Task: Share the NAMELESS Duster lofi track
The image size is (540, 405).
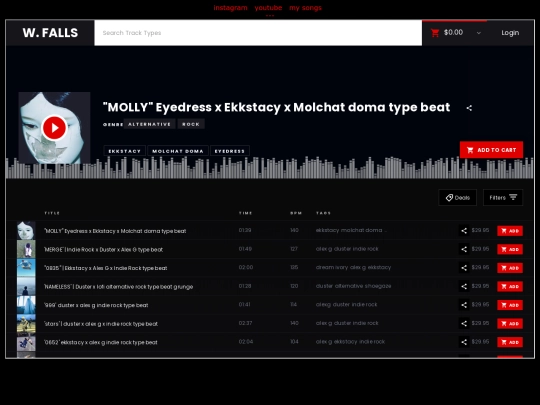Action: pos(464,286)
